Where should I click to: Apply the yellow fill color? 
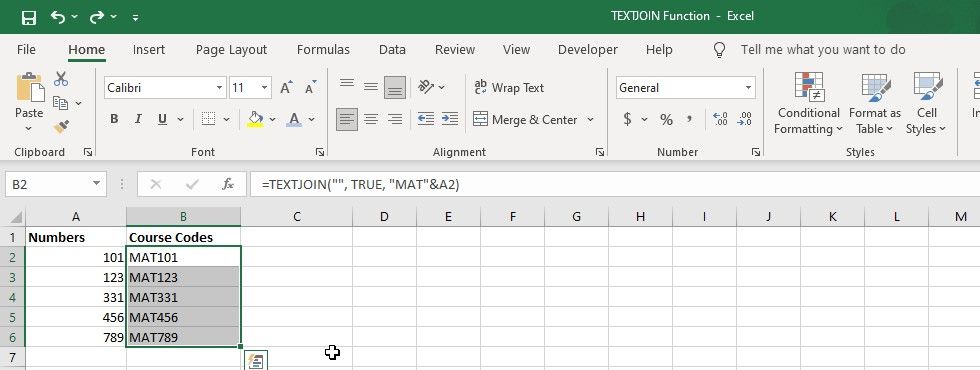coord(255,119)
